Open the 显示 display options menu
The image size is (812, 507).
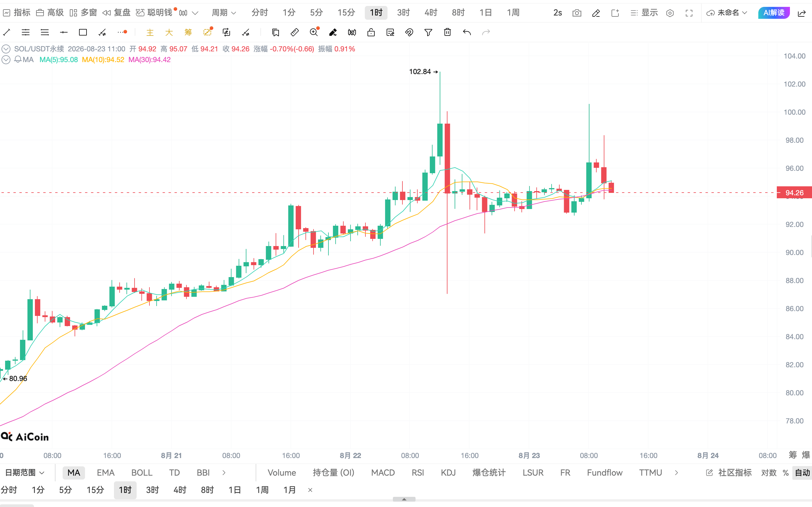[644, 13]
